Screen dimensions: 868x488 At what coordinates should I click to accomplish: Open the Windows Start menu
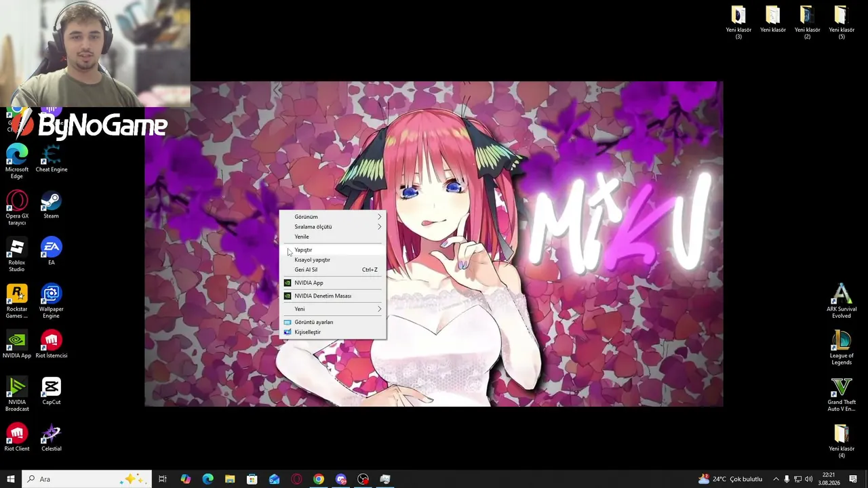[11, 479]
